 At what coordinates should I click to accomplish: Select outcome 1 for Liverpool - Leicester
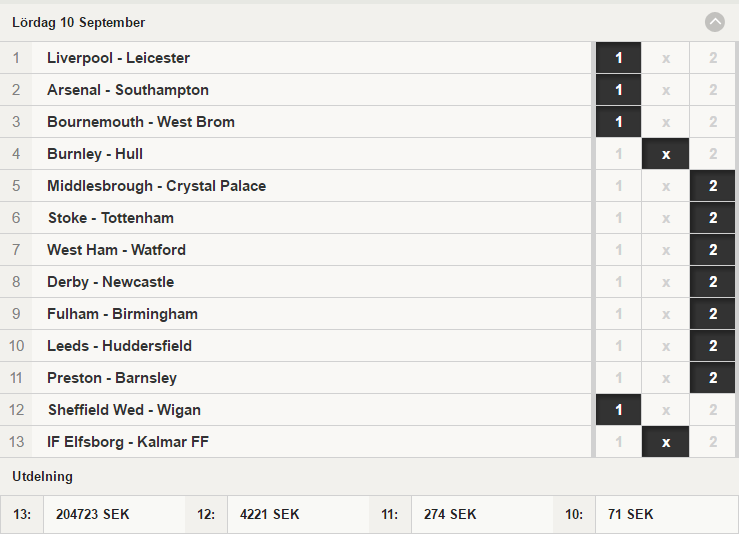pyautogui.click(x=618, y=58)
